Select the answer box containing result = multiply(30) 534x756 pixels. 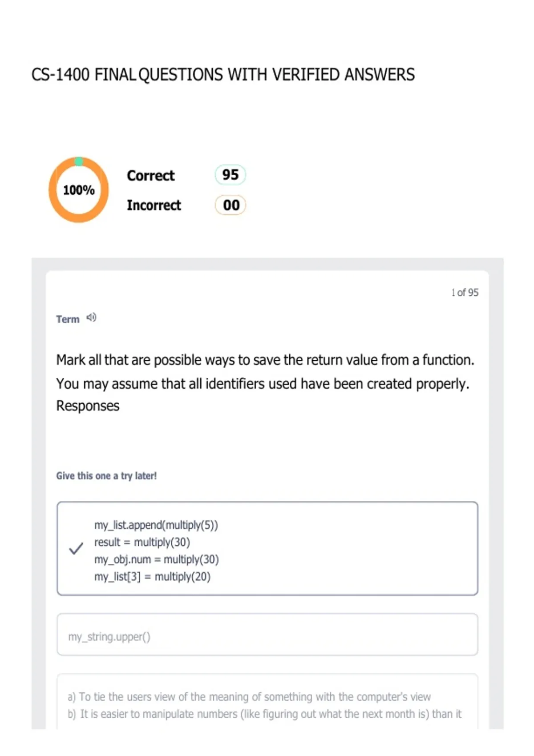(x=267, y=548)
